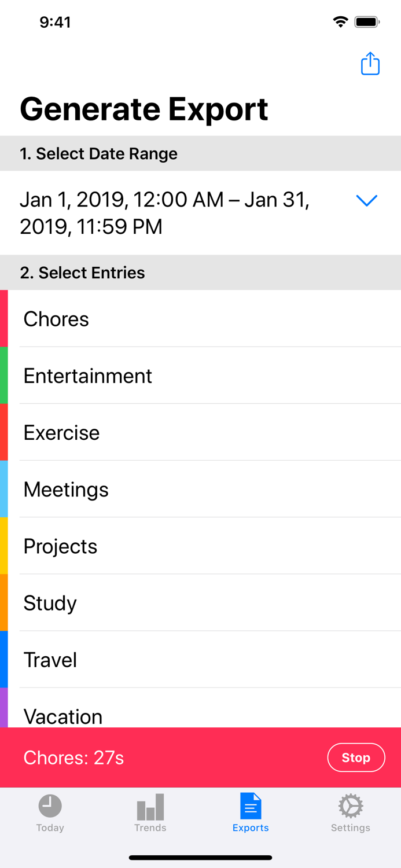Click the Today clock icon
This screenshot has width=401, height=868.
[x=50, y=806]
